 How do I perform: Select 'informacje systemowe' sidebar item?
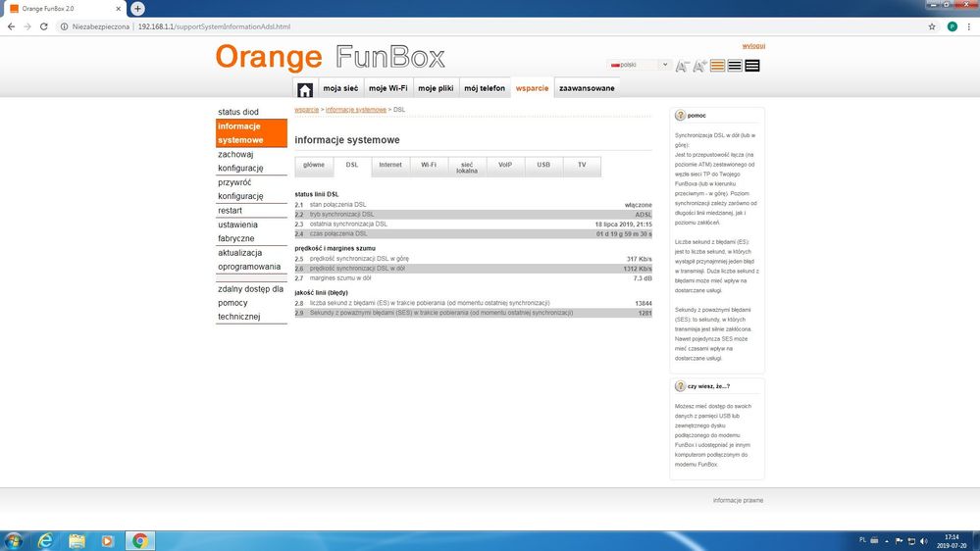pos(251,133)
